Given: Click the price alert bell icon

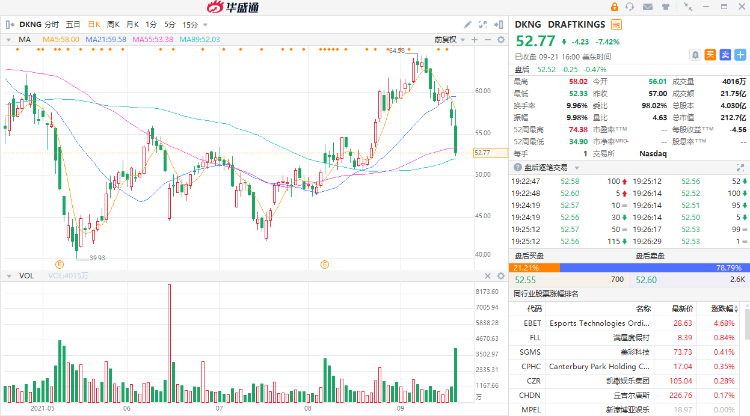Looking at the screenshot, I should [x=696, y=54].
